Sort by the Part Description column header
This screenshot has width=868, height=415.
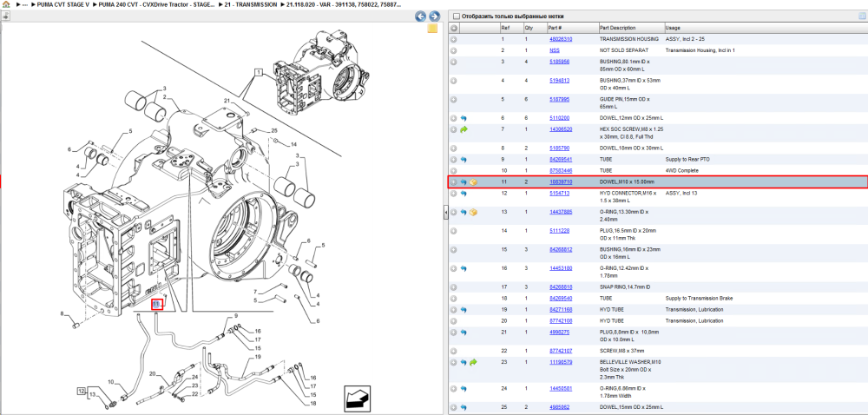tap(631, 28)
